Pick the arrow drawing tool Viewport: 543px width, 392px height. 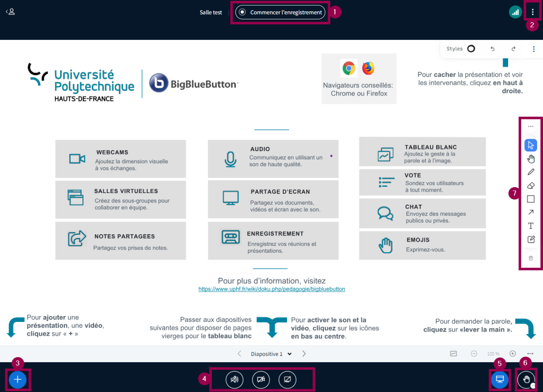(x=531, y=213)
